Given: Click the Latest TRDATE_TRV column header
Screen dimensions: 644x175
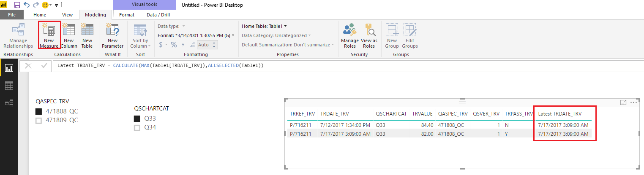Looking at the screenshot, I should [559, 114].
